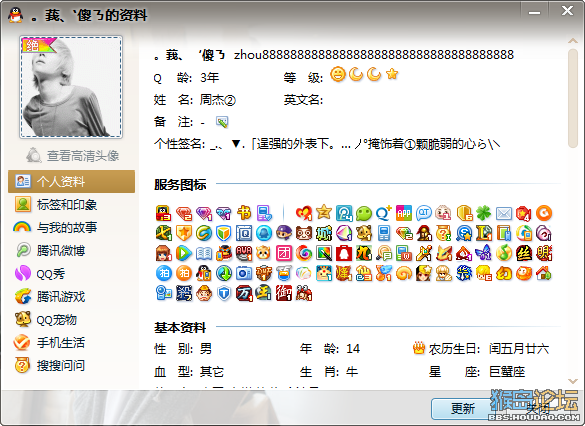This screenshot has height=426, width=585.
Task: Click the yellow music note disc icon
Action: click(504, 253)
